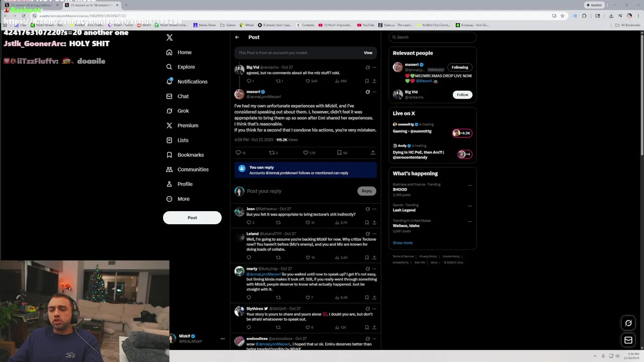Open Communities in the sidebar

pyautogui.click(x=187, y=169)
